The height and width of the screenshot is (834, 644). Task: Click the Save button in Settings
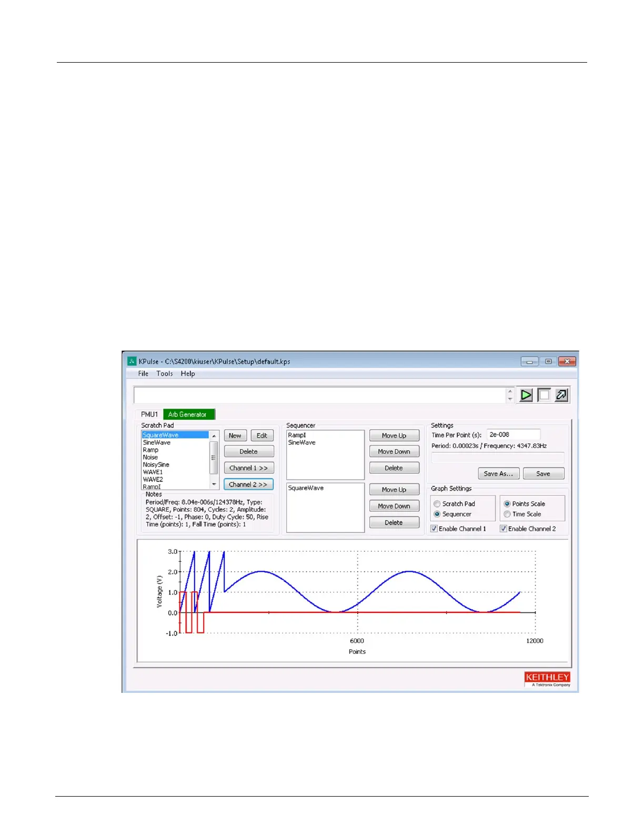tap(544, 474)
